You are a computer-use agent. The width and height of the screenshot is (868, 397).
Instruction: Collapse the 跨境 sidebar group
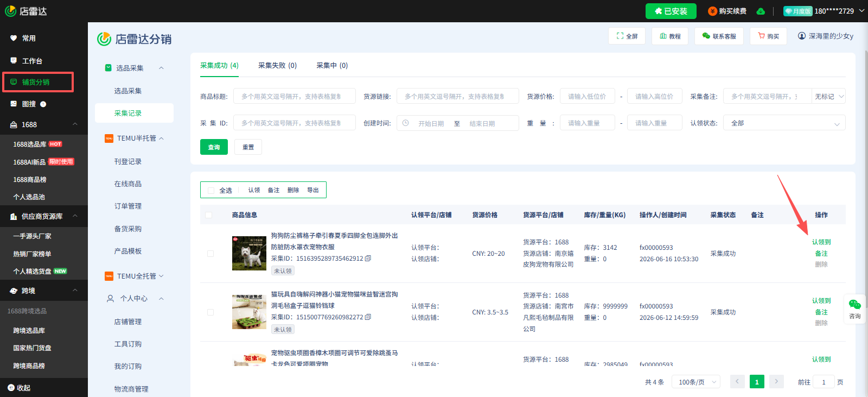point(75,291)
